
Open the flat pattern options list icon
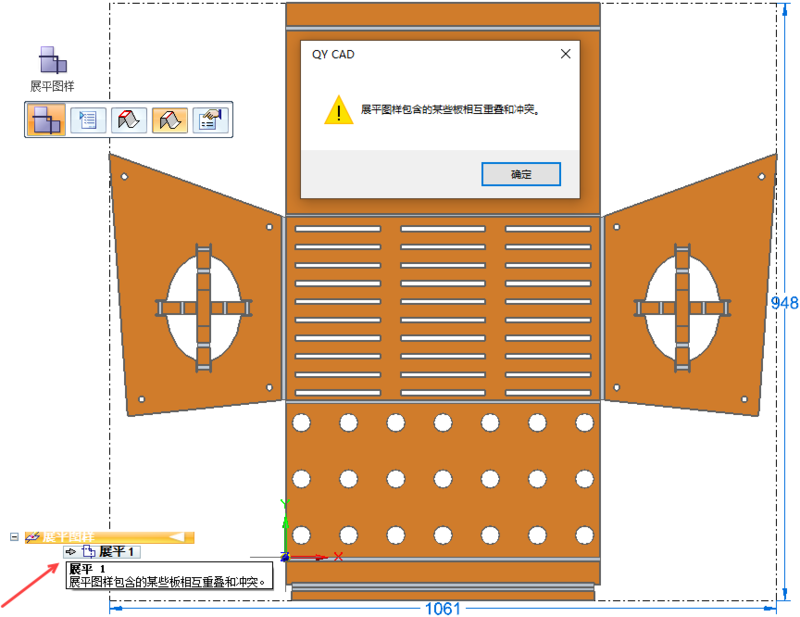click(88, 120)
